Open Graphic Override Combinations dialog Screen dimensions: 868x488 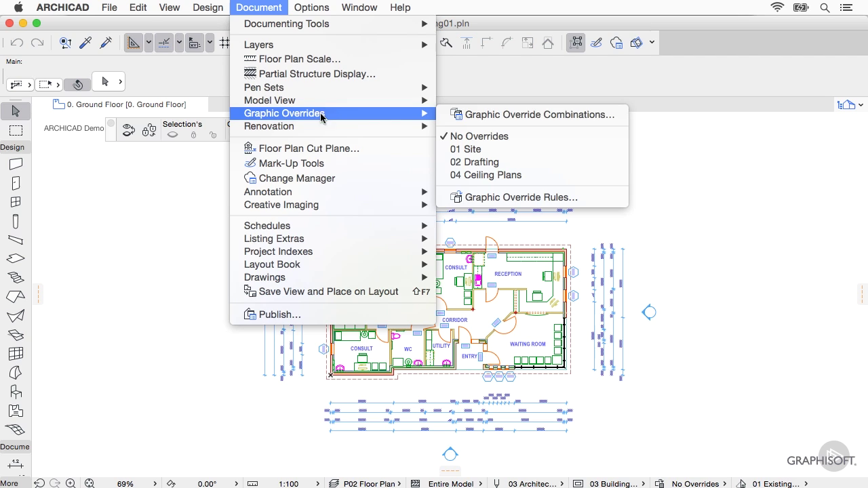[x=539, y=115]
